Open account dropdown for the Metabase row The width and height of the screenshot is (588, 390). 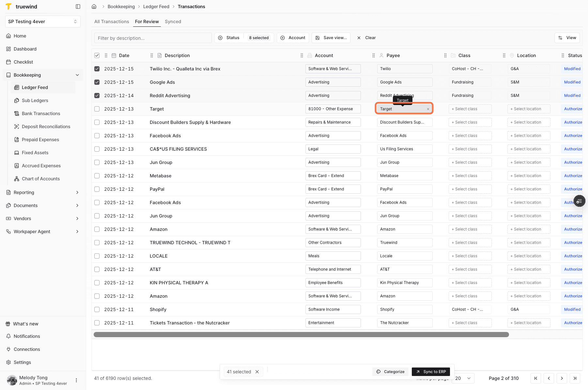[x=333, y=176]
